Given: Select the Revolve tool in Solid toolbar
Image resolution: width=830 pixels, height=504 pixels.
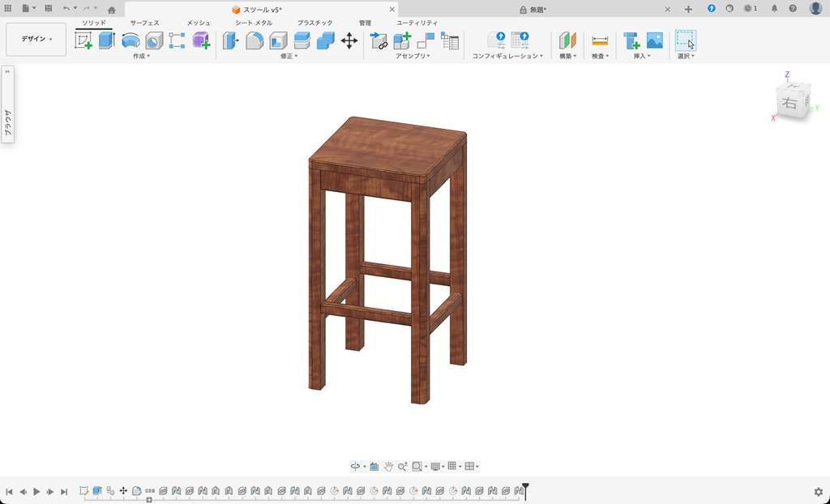Looking at the screenshot, I should (x=130, y=39).
